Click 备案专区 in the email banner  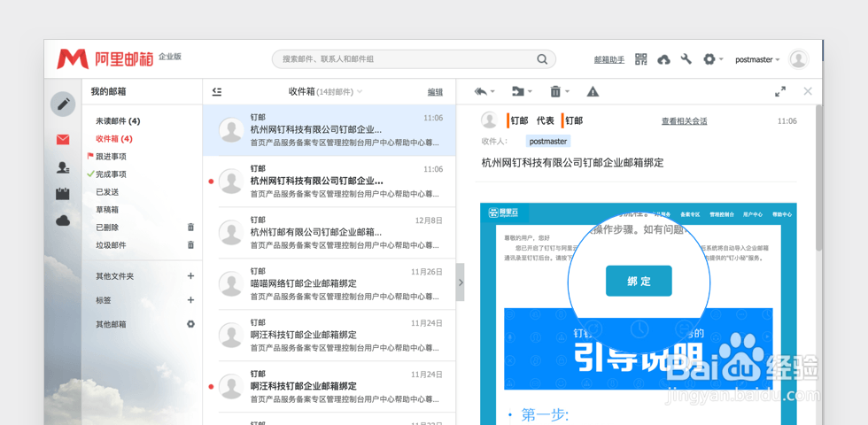(690, 214)
